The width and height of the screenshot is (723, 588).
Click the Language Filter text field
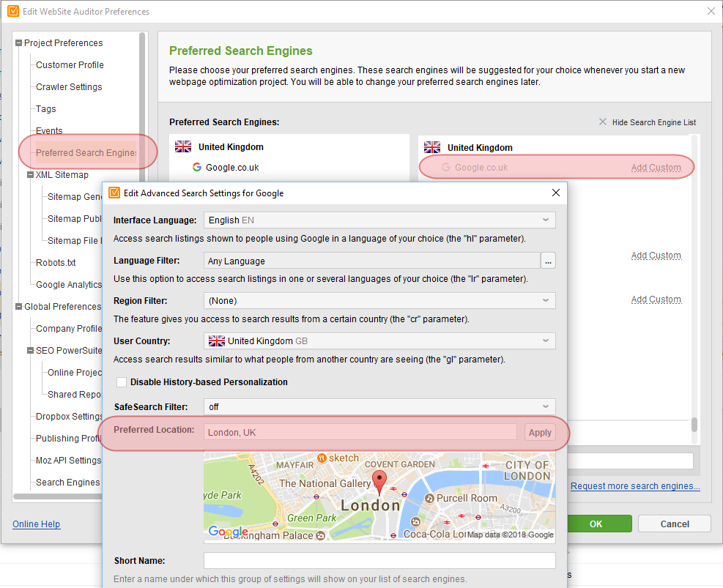tap(372, 261)
